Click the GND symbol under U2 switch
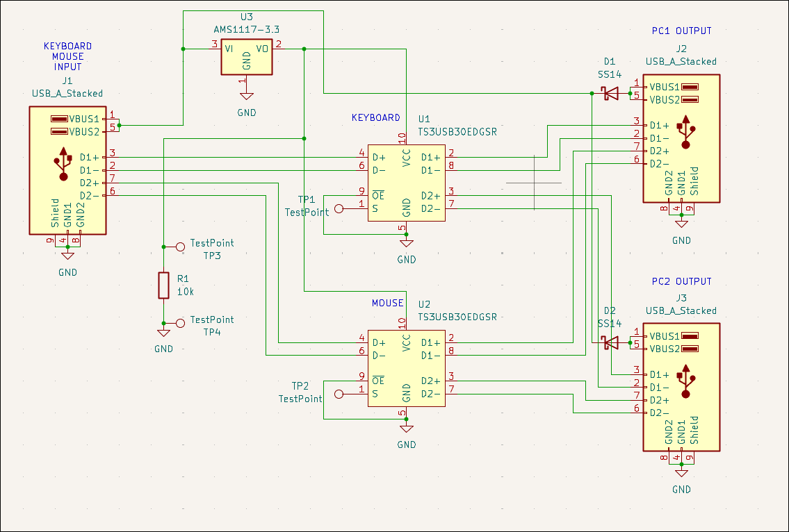 [407, 429]
